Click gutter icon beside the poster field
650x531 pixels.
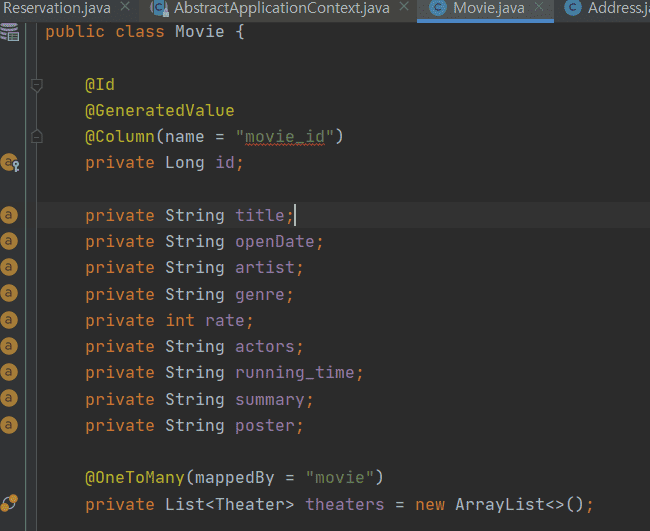[9, 425]
